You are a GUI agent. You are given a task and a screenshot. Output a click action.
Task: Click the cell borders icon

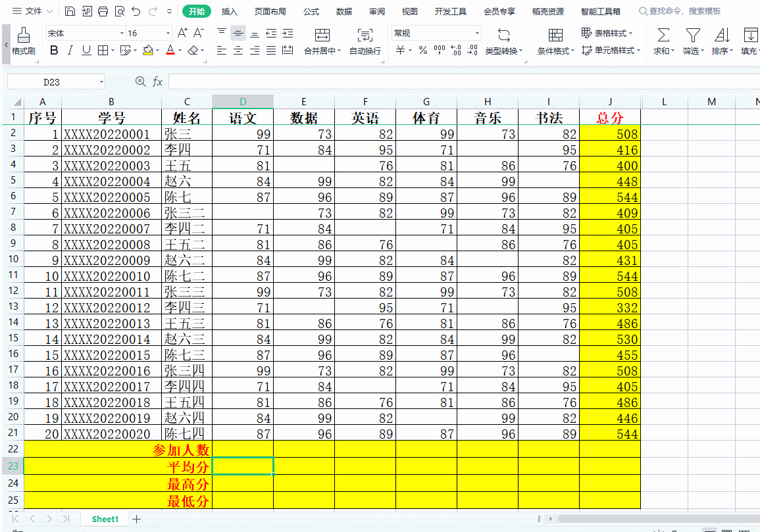point(103,51)
